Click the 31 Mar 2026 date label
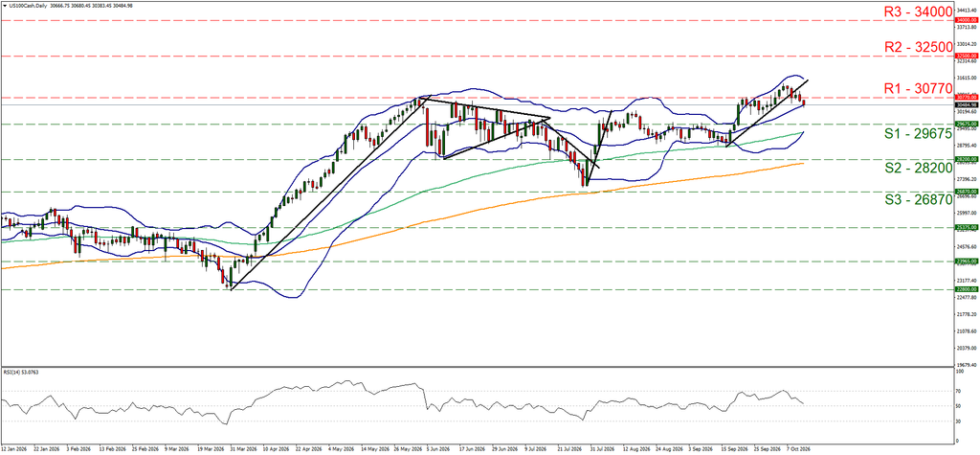 click(241, 449)
